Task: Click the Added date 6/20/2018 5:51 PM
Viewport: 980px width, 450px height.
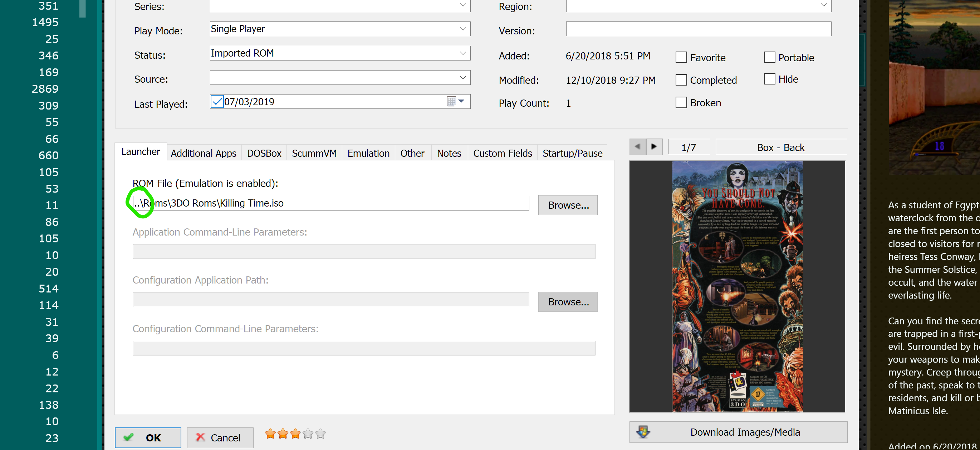Action: click(608, 56)
